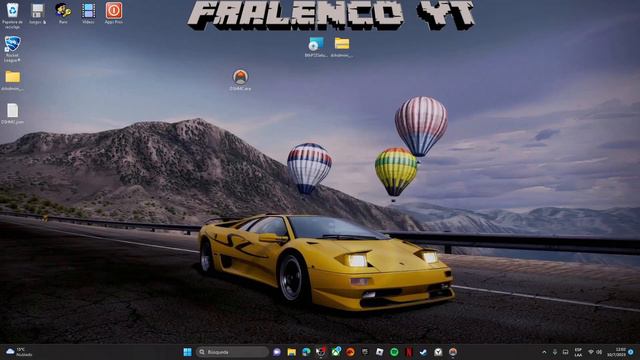Launch the red Apps Pros shortcut

click(114, 14)
